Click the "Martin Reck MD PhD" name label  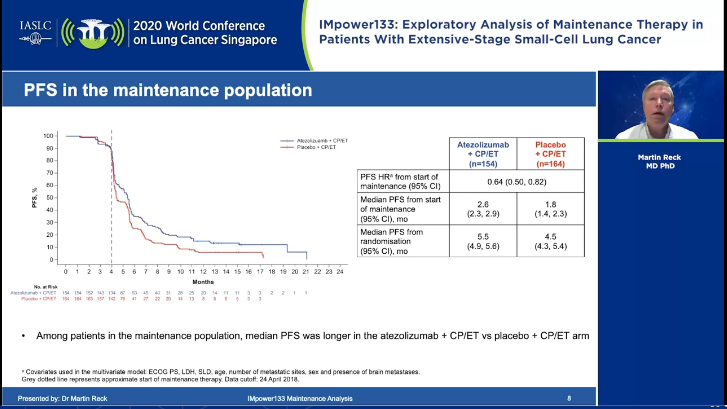(659, 161)
